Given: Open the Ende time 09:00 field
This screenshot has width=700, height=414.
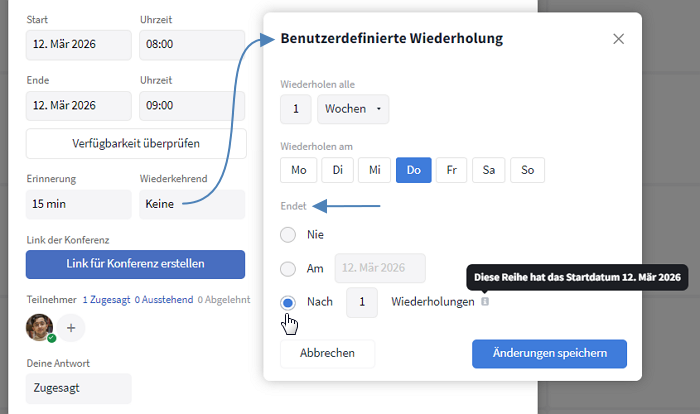Looking at the screenshot, I should coord(192,106).
